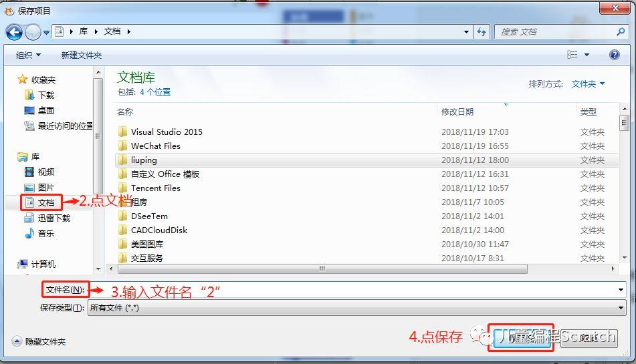Click the navigation pane scroll down arrow
This screenshot has height=364, width=636.
pyautogui.click(x=98, y=269)
